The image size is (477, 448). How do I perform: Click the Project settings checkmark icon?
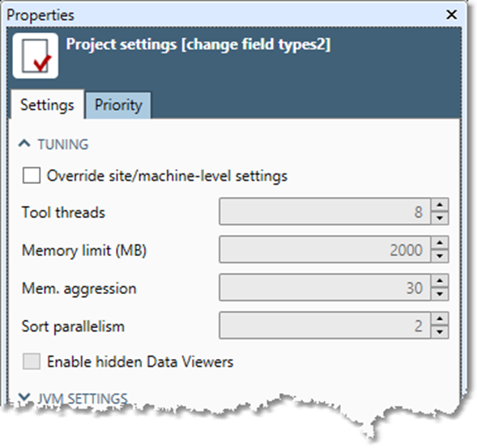(36, 56)
